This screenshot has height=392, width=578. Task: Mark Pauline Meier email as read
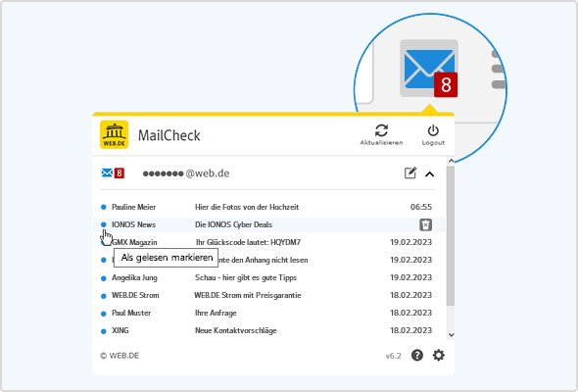click(104, 207)
